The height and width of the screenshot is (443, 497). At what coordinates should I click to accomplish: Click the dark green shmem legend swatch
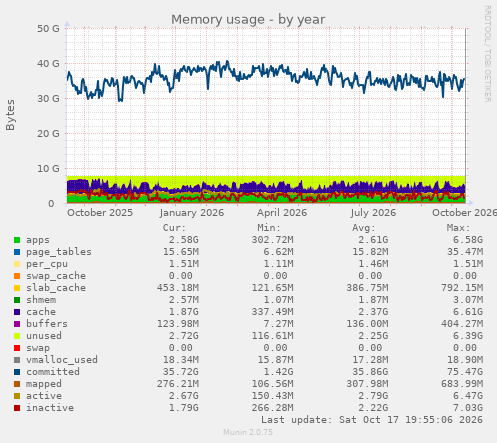[17, 300]
